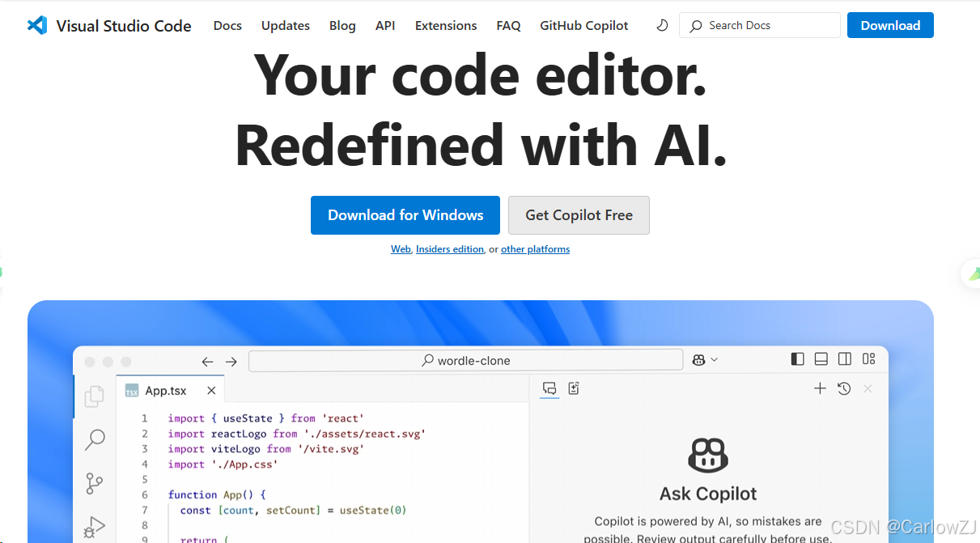Click the reactLogo import line
The height and width of the screenshot is (543, 980).
pyautogui.click(x=297, y=434)
